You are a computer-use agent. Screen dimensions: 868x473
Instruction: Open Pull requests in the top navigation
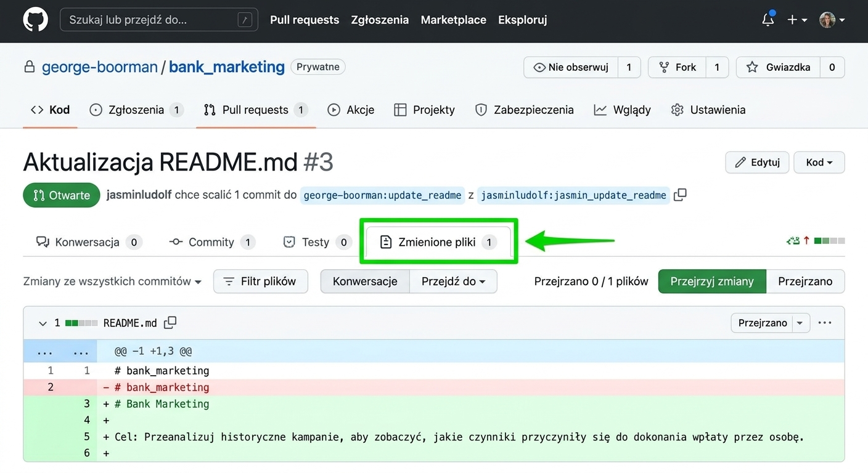[x=305, y=20]
